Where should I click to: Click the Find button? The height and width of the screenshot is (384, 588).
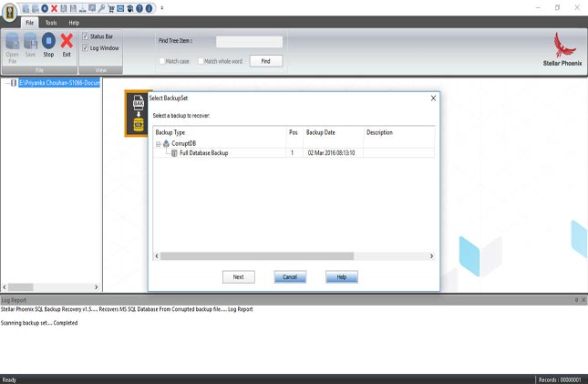[266, 61]
